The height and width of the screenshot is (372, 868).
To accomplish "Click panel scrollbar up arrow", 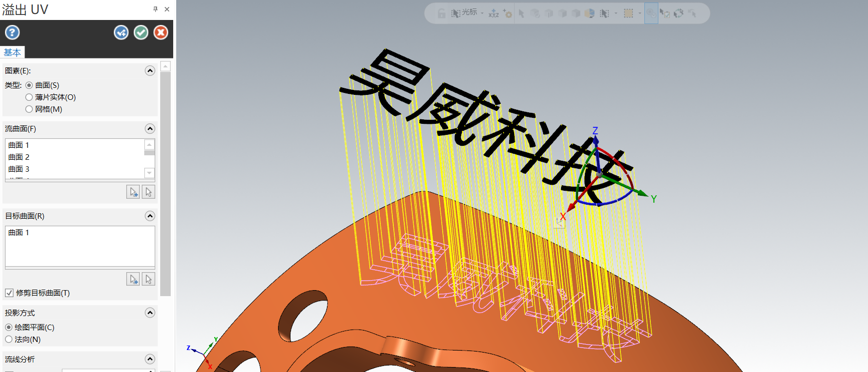I will 166,66.
